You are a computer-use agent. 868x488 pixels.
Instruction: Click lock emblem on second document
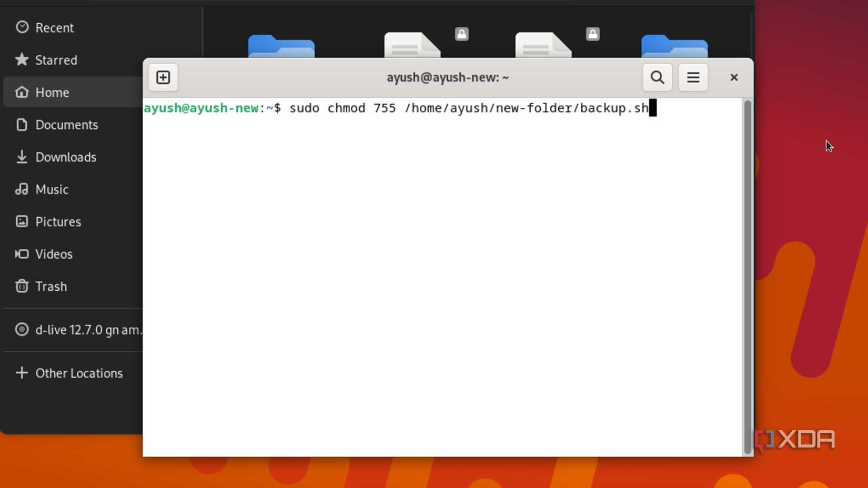[x=593, y=34]
